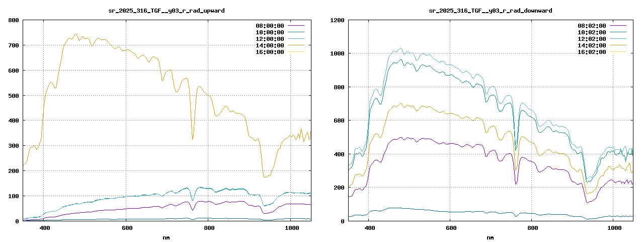Screen dimensions: 644x242
Task: Click the nm axis label under upward chart
Action: (x=167, y=237)
